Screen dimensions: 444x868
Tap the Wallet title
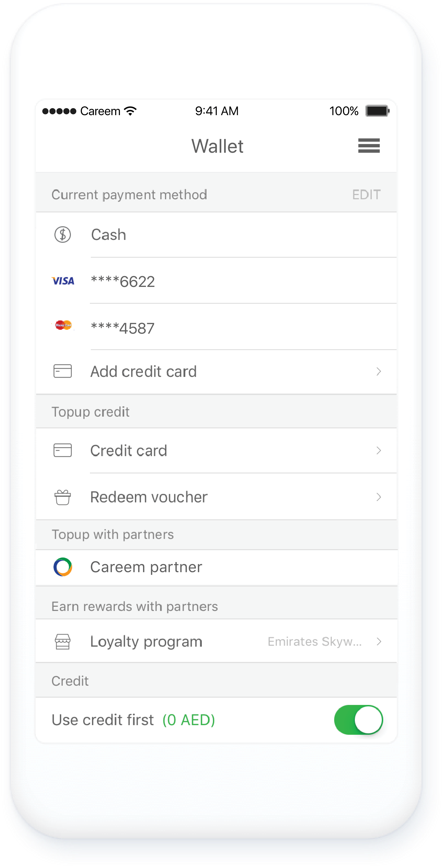tap(218, 146)
